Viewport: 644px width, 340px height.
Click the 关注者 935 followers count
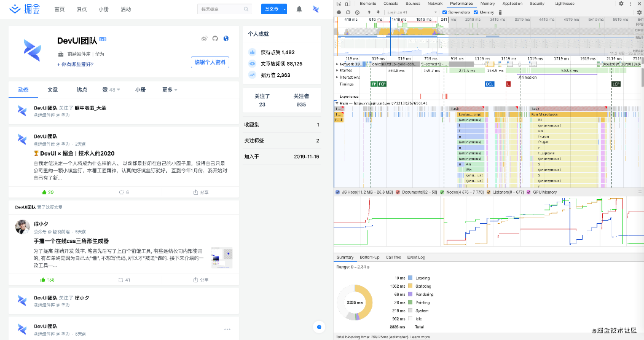click(x=301, y=100)
